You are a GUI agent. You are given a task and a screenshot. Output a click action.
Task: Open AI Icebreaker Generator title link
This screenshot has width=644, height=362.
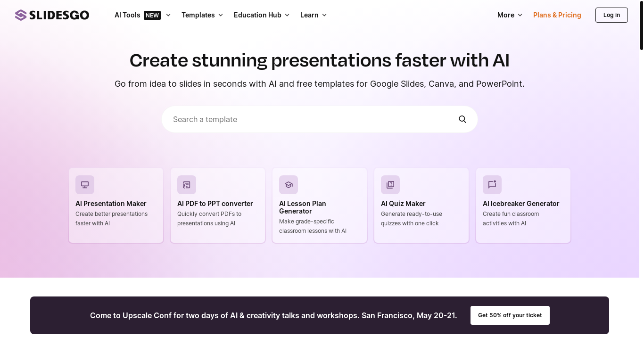click(x=521, y=204)
